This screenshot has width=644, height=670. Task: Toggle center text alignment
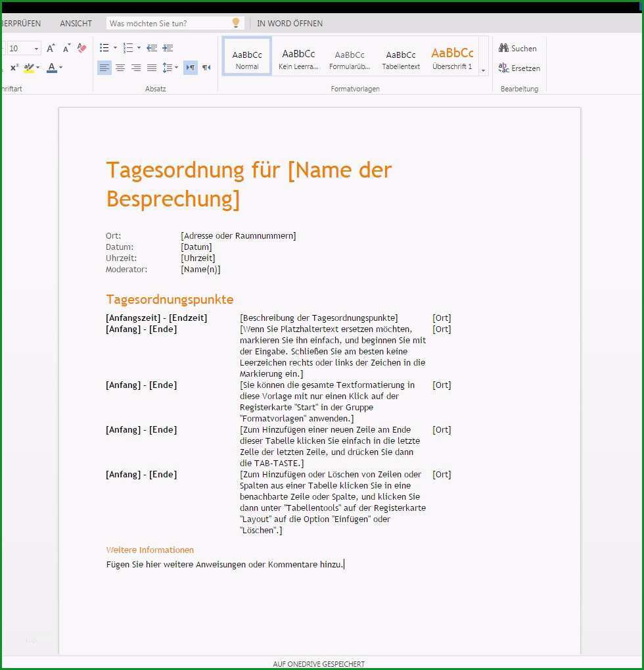(x=120, y=68)
